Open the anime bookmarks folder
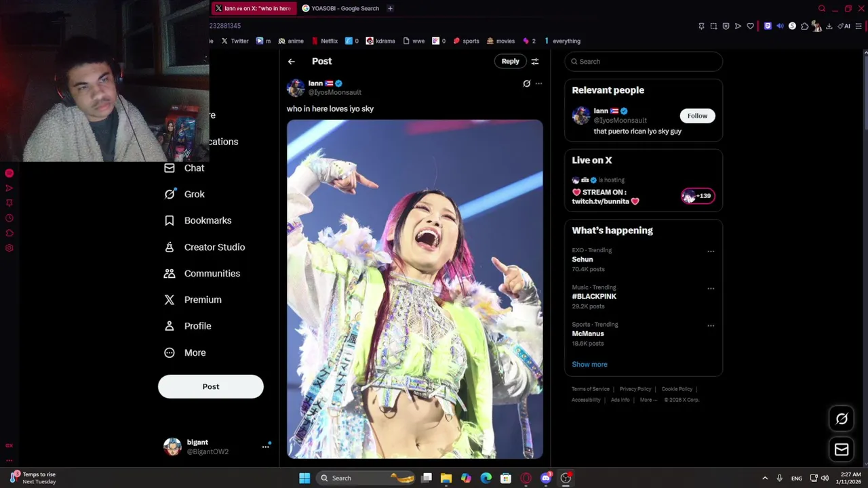868x488 pixels. coord(291,41)
